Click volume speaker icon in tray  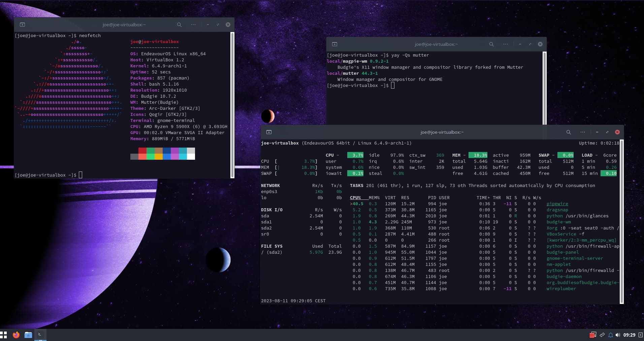[618, 335]
